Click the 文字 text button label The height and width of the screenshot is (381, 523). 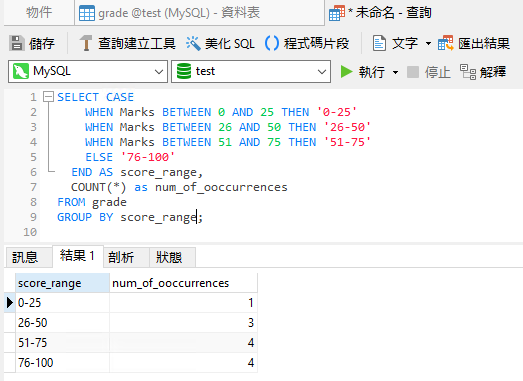tap(405, 43)
